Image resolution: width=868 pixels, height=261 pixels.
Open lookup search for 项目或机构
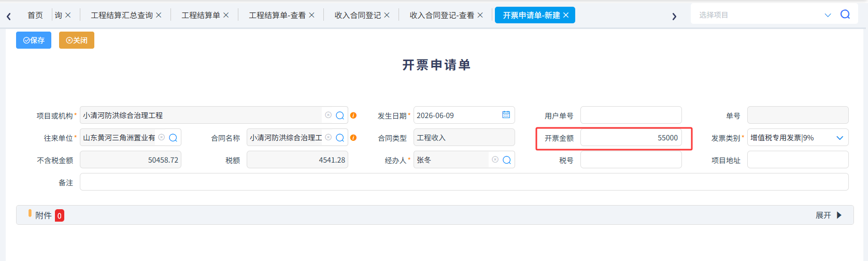(340, 115)
